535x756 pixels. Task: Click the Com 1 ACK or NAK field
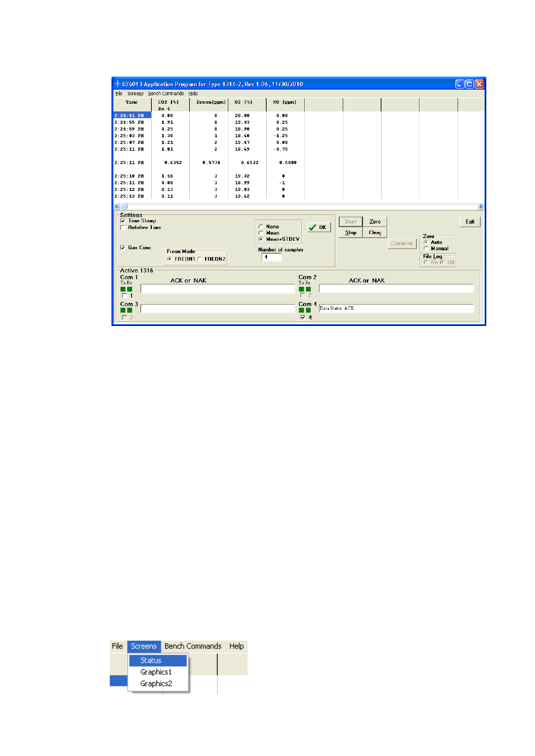point(218,289)
